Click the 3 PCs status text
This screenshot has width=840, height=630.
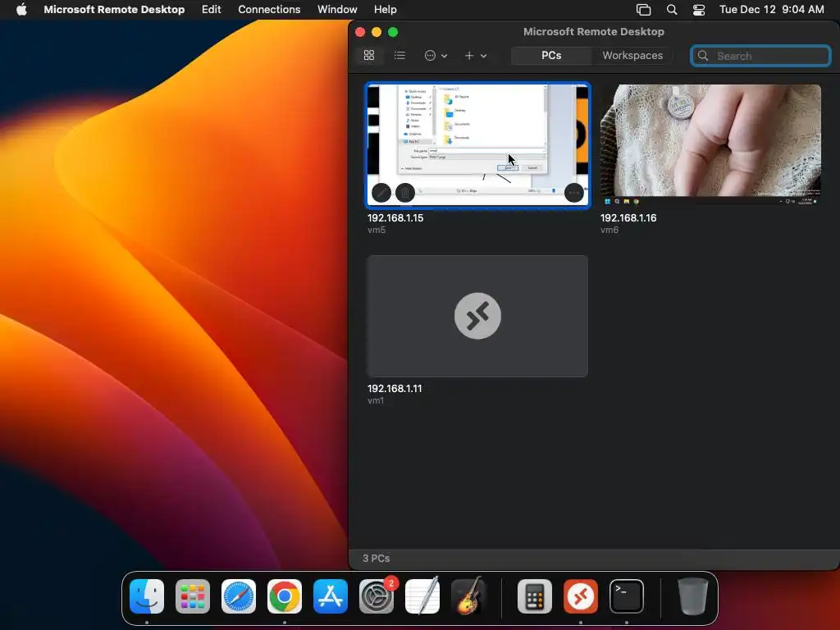(x=376, y=559)
